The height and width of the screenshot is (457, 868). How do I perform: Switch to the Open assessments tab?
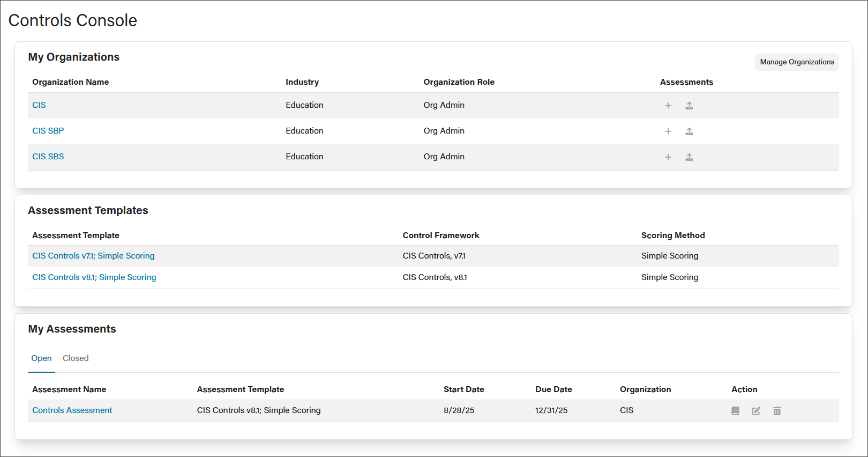pyautogui.click(x=41, y=358)
